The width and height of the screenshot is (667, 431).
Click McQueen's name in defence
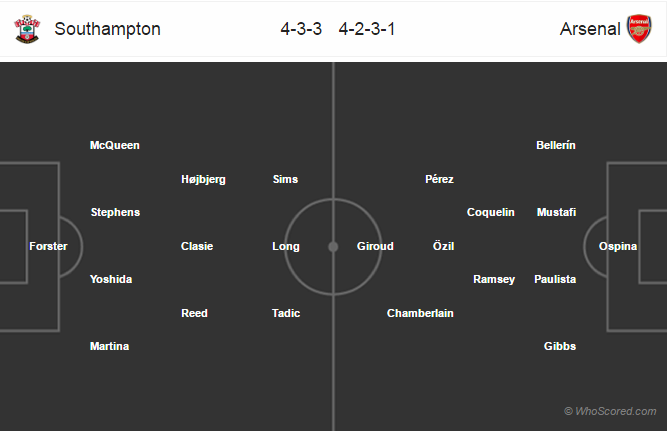pos(114,145)
